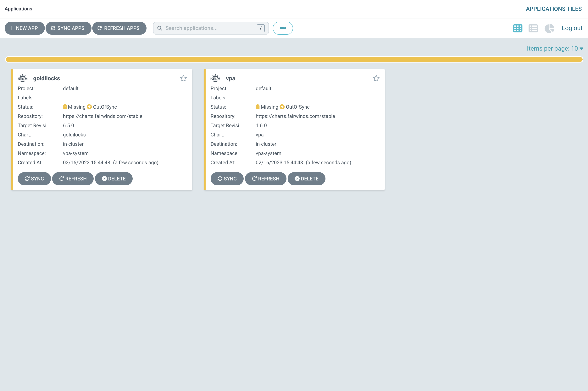Open the summary pie chart view
The image size is (588, 391).
point(549,28)
